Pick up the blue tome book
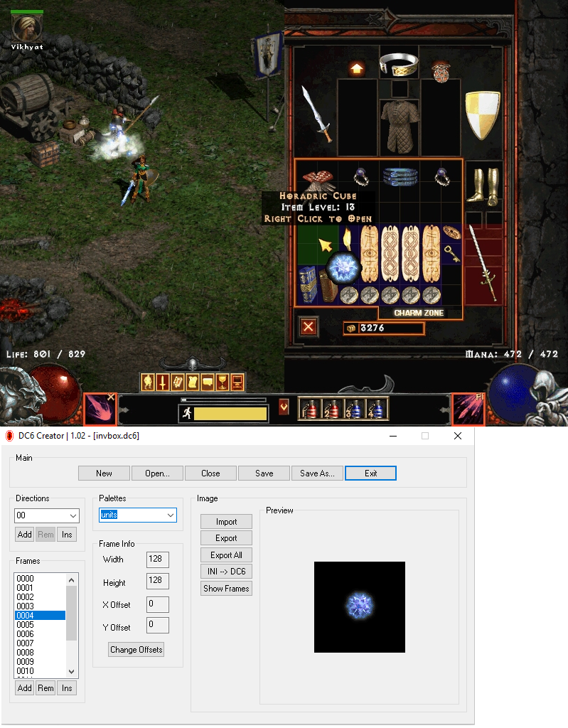 [x=307, y=284]
